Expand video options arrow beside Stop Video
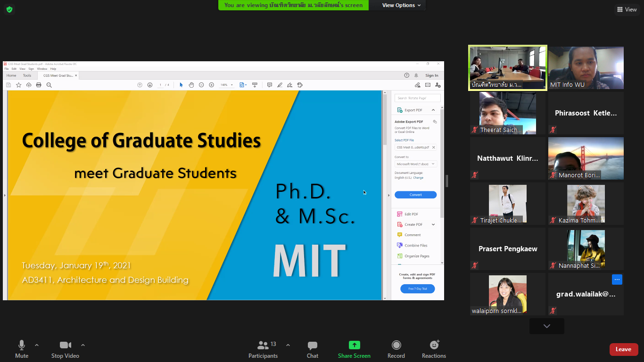 coord(83,345)
